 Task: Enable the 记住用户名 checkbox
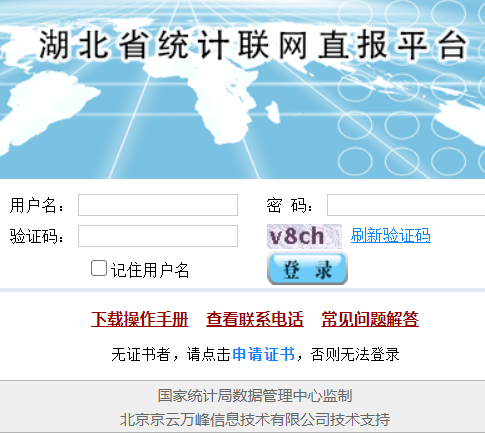coord(99,268)
